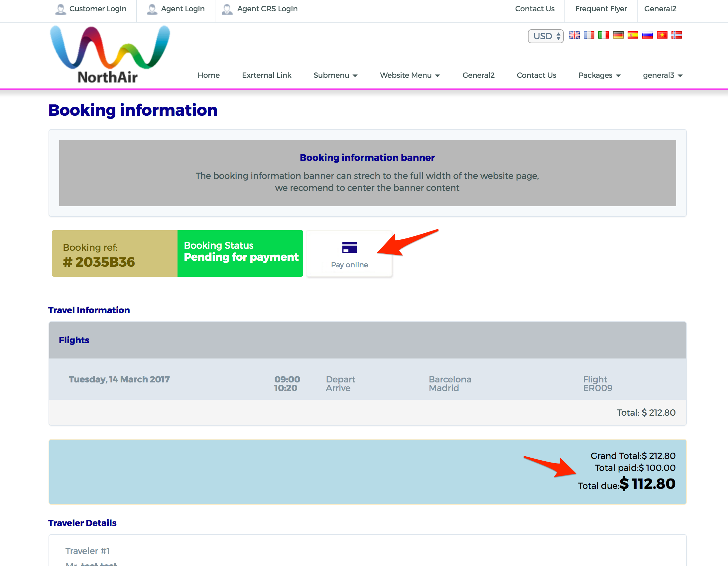This screenshot has height=566, width=728.
Task: Open the Customer Login link
Action: pos(91,9)
